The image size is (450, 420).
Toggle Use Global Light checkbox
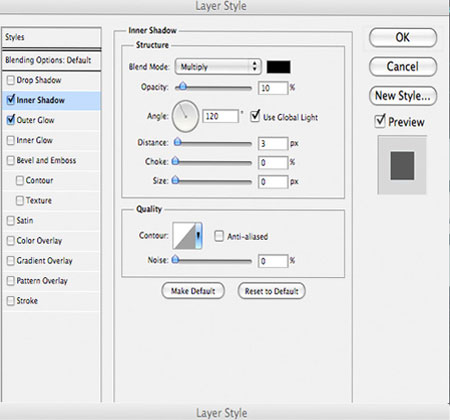[x=255, y=116]
